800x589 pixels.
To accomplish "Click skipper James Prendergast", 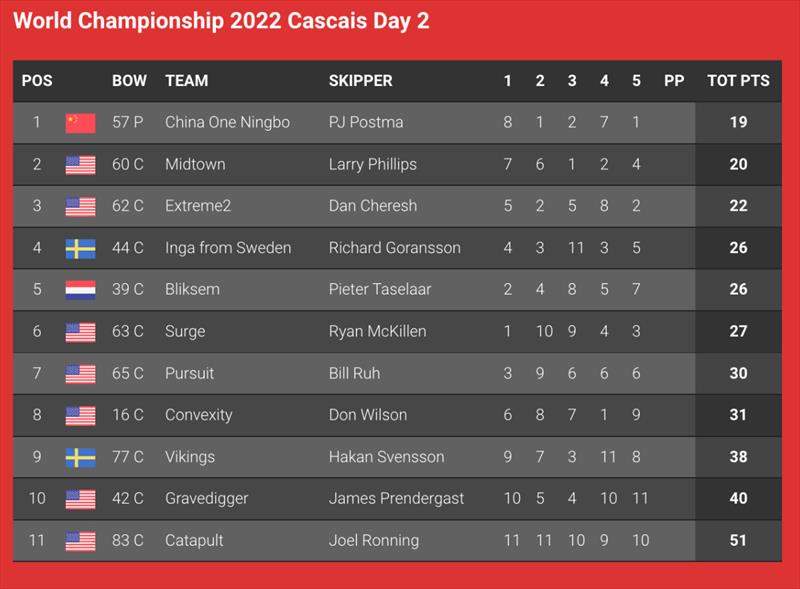I will tap(396, 499).
